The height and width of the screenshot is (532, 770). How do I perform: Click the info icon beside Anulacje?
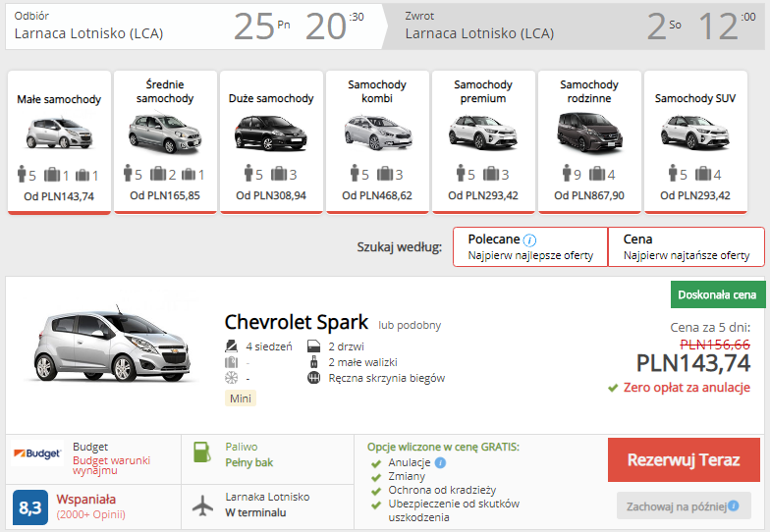point(440,462)
